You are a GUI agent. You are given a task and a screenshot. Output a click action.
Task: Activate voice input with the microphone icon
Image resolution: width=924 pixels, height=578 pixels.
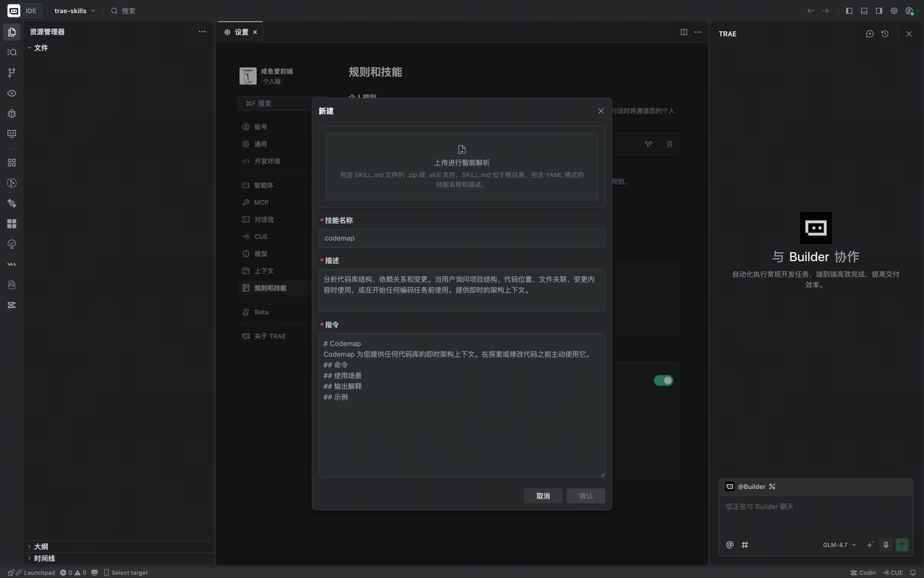click(886, 545)
